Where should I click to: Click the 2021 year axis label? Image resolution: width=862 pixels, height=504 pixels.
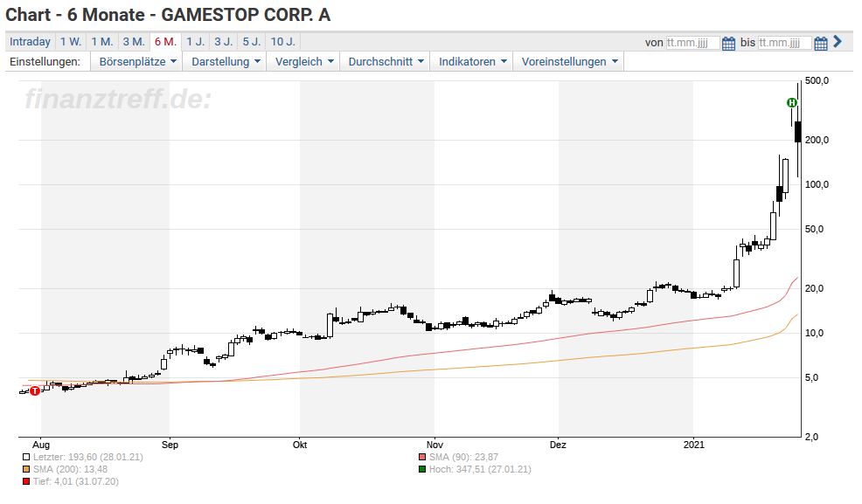[694, 445]
